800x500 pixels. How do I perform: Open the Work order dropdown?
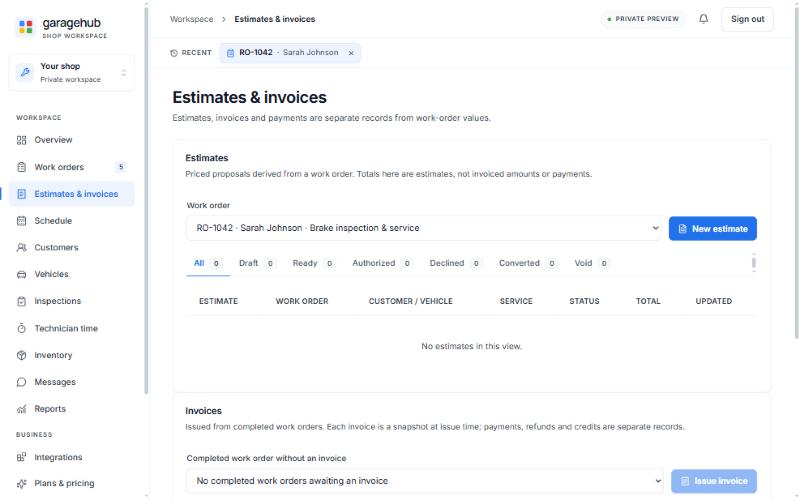(x=423, y=228)
